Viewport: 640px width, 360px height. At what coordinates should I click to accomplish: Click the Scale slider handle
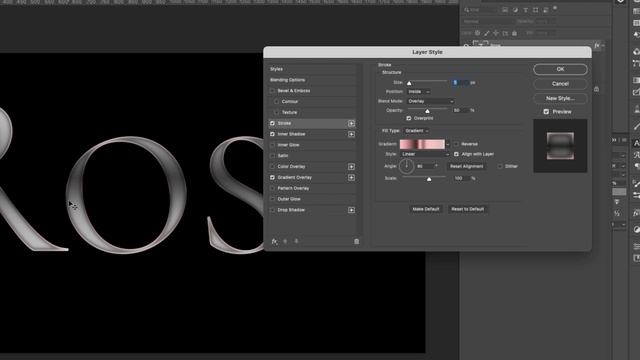pyautogui.click(x=429, y=179)
